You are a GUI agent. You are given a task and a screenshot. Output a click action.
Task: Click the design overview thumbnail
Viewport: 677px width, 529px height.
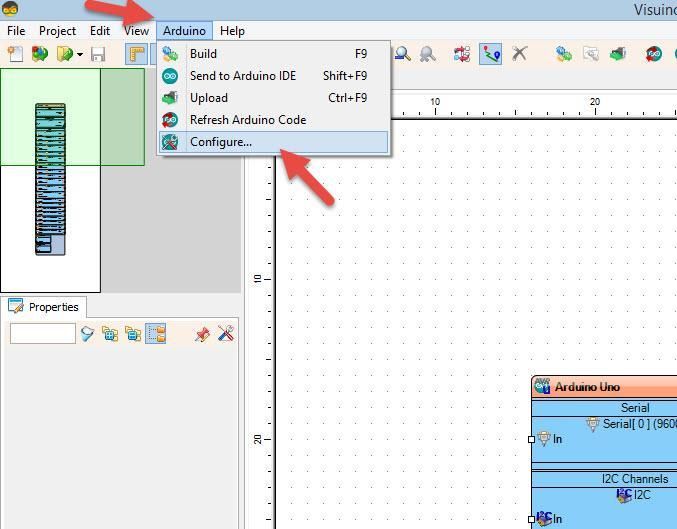pyautogui.click(x=51, y=179)
